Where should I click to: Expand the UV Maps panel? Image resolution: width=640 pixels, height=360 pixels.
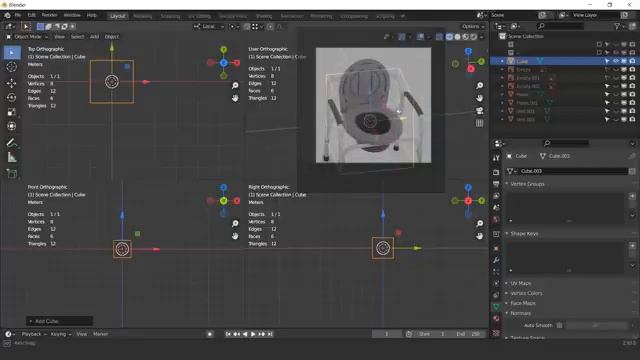(x=520, y=283)
